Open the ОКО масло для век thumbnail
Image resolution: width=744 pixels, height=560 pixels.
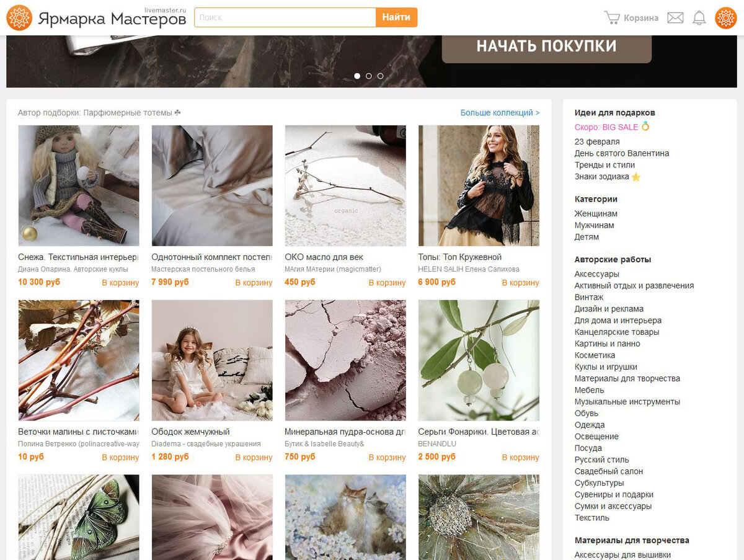click(x=345, y=185)
